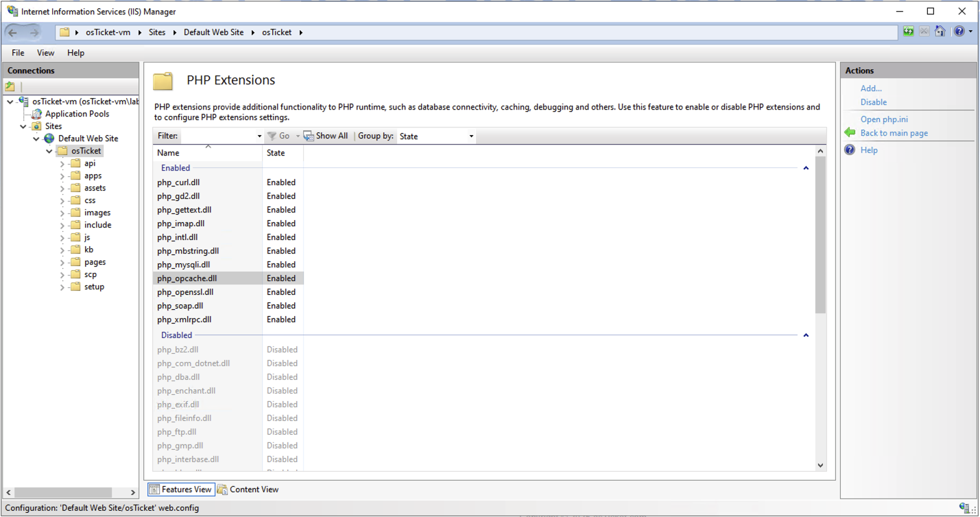Click the assets folder icon
This screenshot has height=517, width=980.
pyautogui.click(x=75, y=188)
